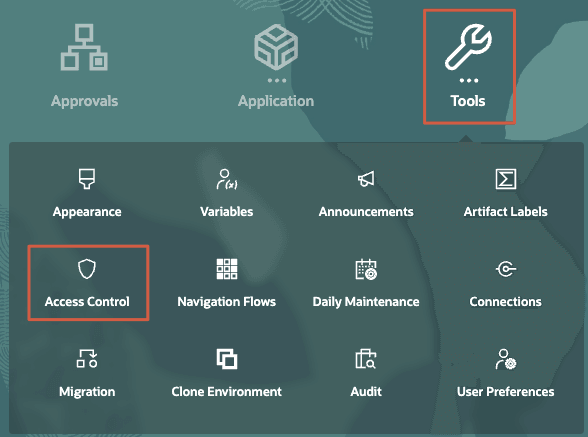Click the Daily Maintenance text
Image resolution: width=588 pixels, height=437 pixels.
(366, 302)
